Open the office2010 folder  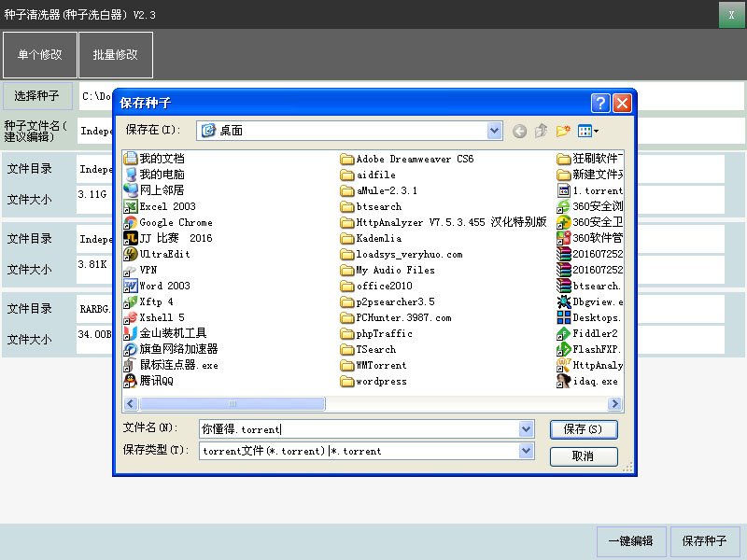click(x=376, y=286)
